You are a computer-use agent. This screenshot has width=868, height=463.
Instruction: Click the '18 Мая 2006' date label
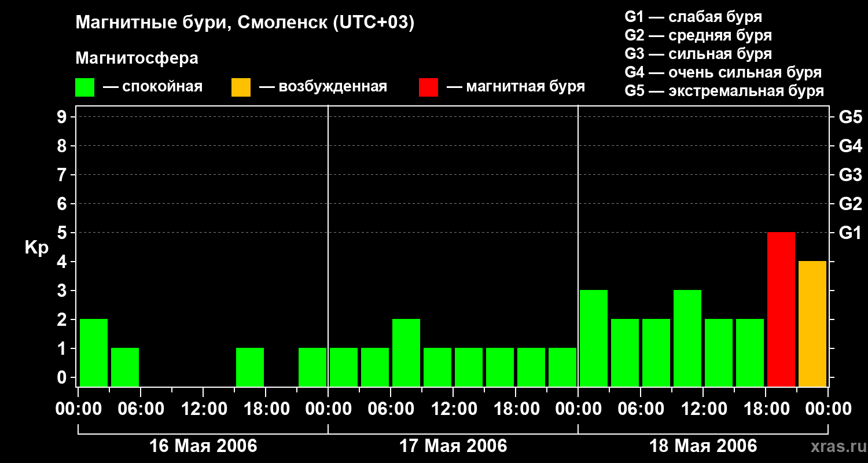pos(703,446)
